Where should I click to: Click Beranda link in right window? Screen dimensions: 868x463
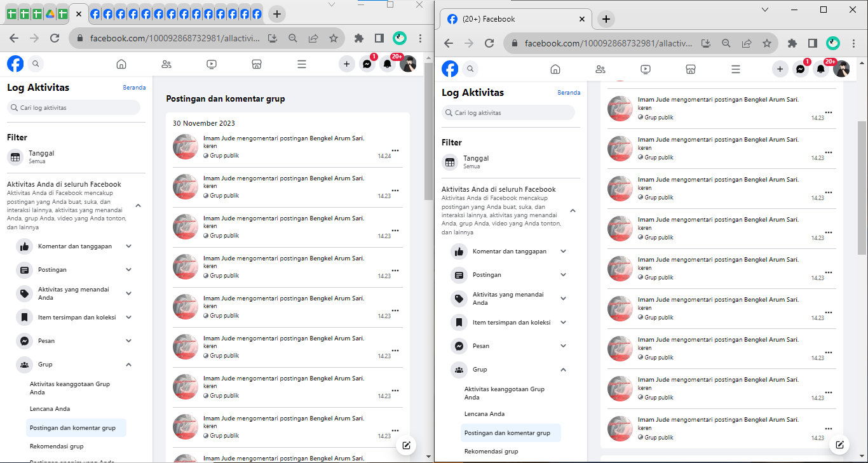(x=569, y=93)
